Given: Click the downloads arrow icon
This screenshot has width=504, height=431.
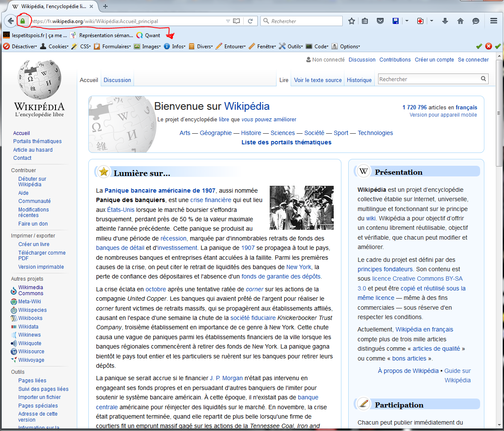Looking at the screenshot, I should tap(445, 21).
